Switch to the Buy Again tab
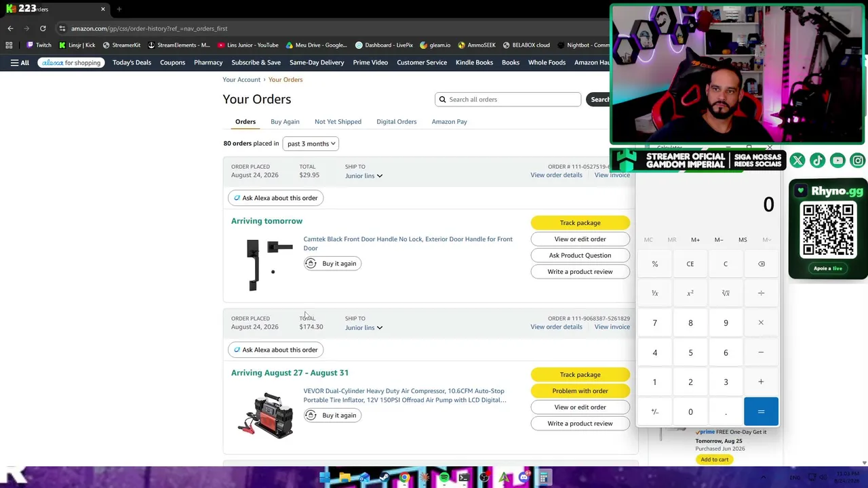This screenshot has height=488, width=868. [x=285, y=121]
